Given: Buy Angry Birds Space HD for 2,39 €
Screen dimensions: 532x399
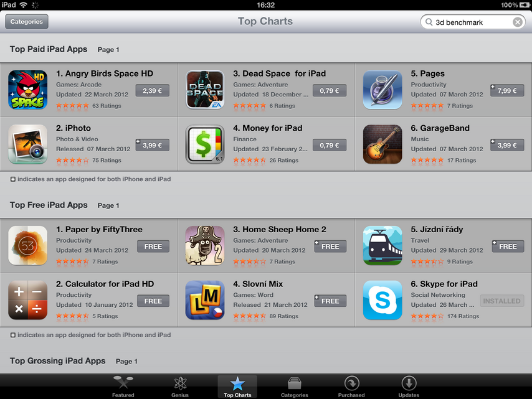Looking at the screenshot, I should pos(153,90).
